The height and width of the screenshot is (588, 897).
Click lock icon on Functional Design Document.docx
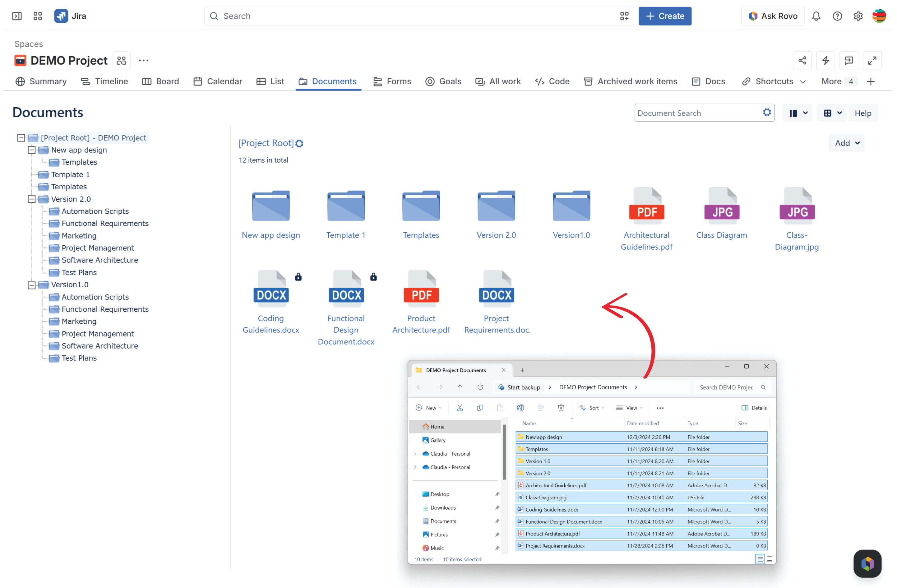pyautogui.click(x=373, y=277)
